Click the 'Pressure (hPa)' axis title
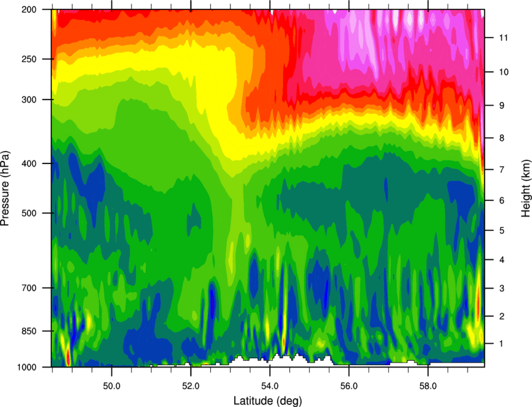This screenshot has height=407, width=532. click(x=5, y=188)
